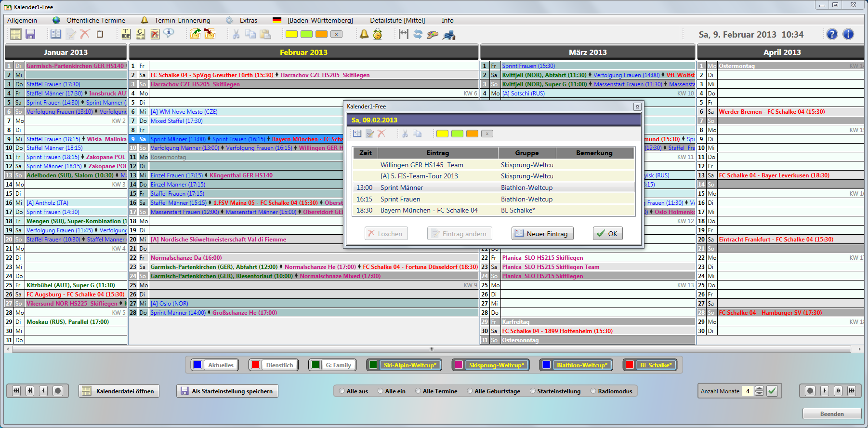The height and width of the screenshot is (428, 868).
Task: Open the 'Allgemein' menu
Action: (22, 20)
